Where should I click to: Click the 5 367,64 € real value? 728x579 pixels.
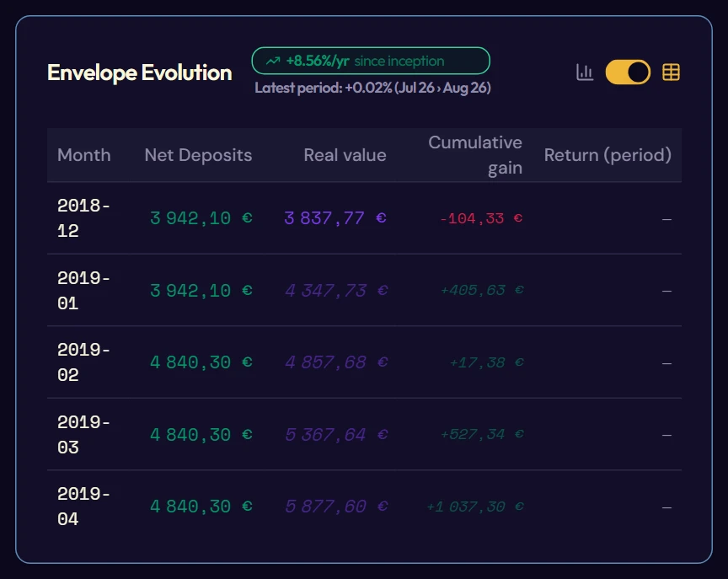[336, 435]
